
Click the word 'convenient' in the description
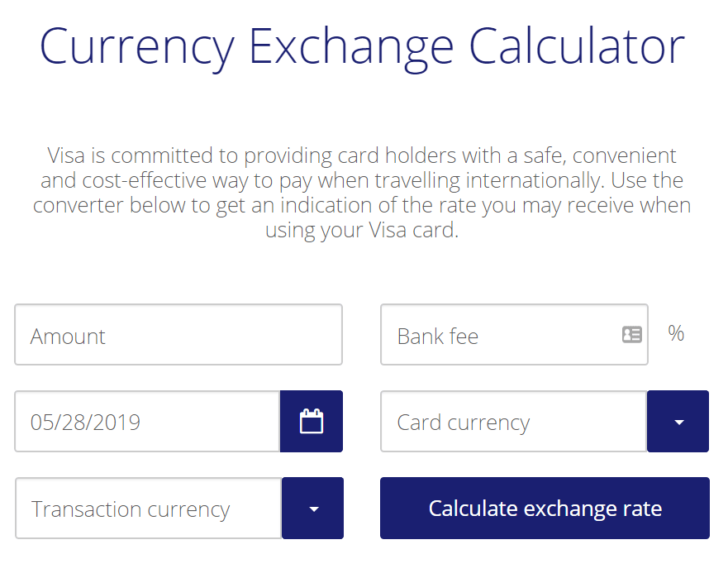624,155
